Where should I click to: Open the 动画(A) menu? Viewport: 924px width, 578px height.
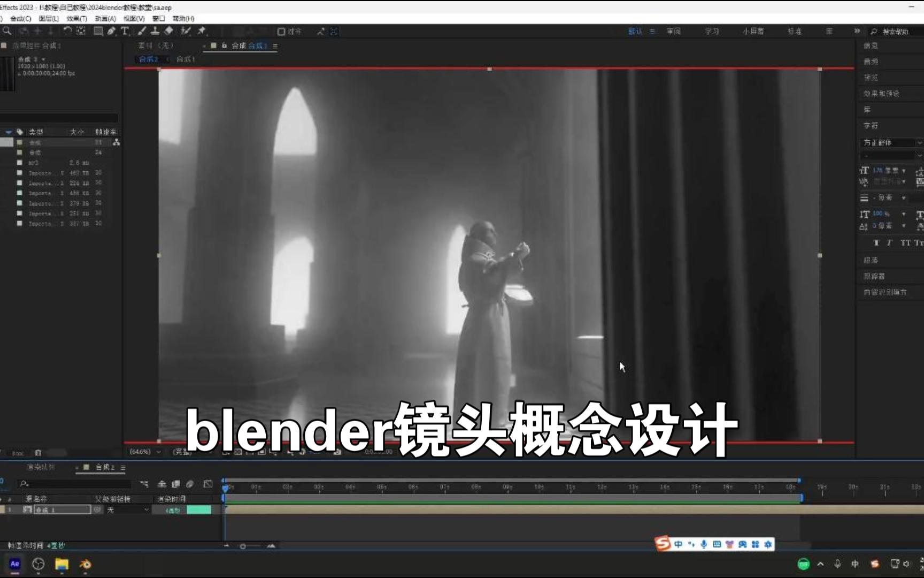[x=105, y=18]
